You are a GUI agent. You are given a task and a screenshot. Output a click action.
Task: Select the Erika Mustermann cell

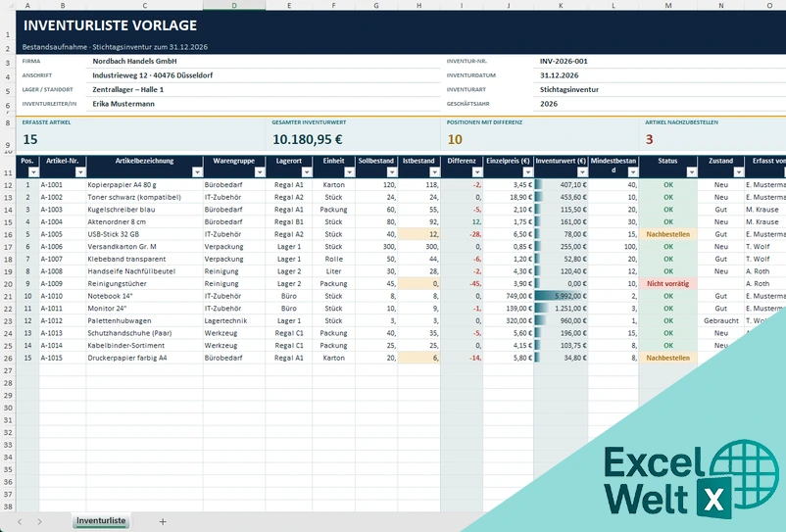(x=264, y=104)
